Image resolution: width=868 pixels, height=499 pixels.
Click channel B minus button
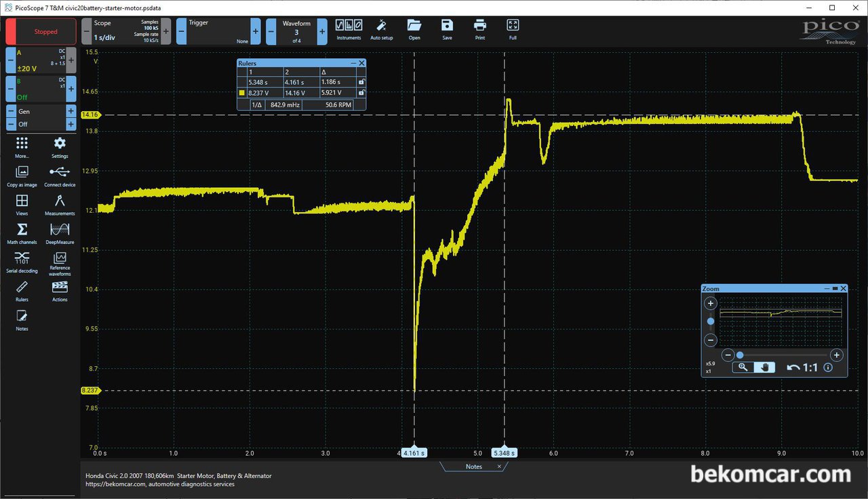point(11,89)
